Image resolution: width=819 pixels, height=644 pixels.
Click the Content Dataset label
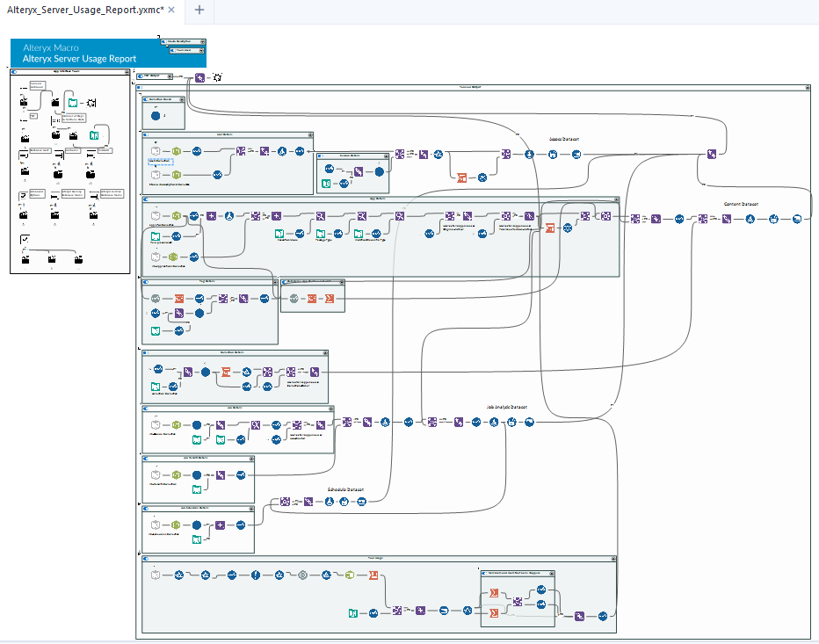(741, 204)
